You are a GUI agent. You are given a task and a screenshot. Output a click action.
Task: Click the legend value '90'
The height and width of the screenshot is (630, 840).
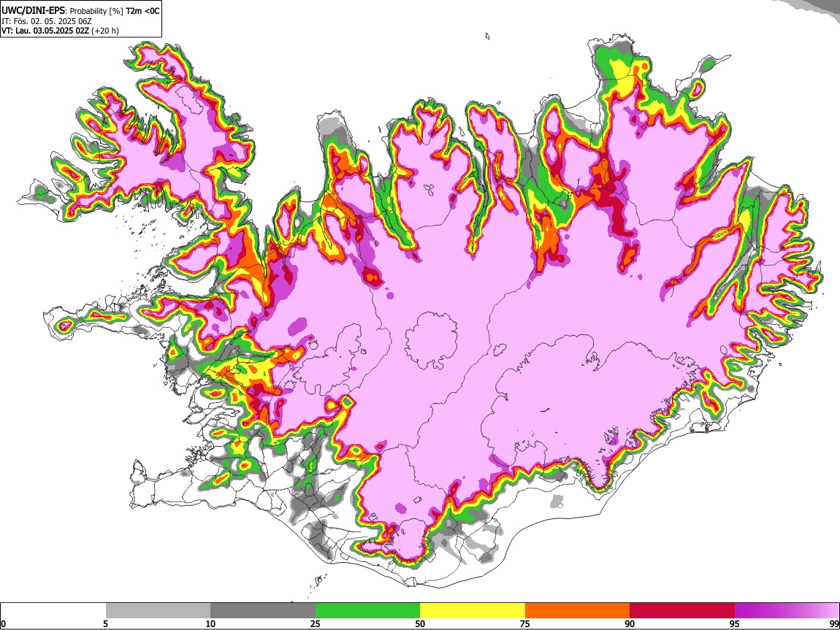[630, 624]
